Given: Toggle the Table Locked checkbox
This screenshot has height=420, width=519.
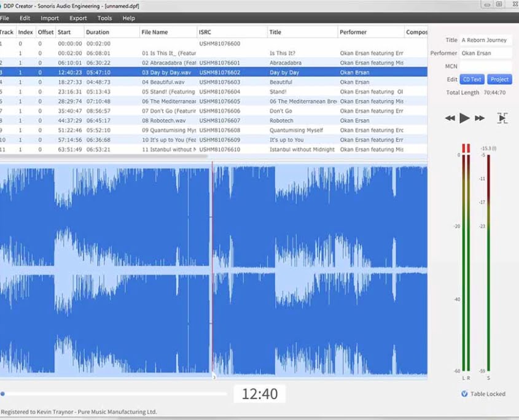Looking at the screenshot, I should [464, 394].
